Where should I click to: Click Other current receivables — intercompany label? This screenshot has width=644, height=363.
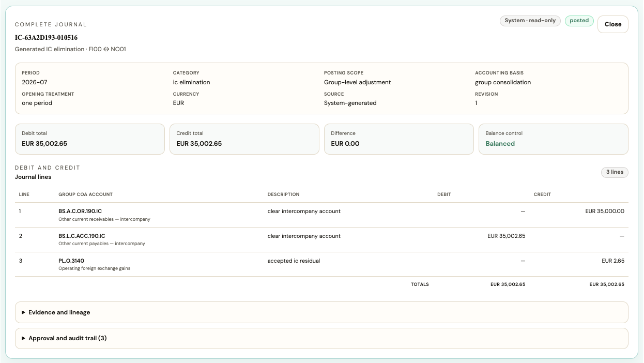(x=104, y=219)
